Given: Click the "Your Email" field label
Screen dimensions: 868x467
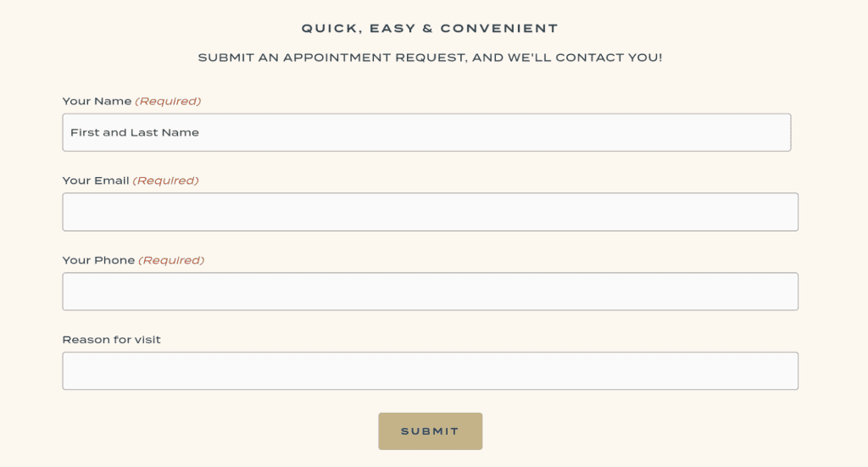Looking at the screenshot, I should click(x=96, y=181).
